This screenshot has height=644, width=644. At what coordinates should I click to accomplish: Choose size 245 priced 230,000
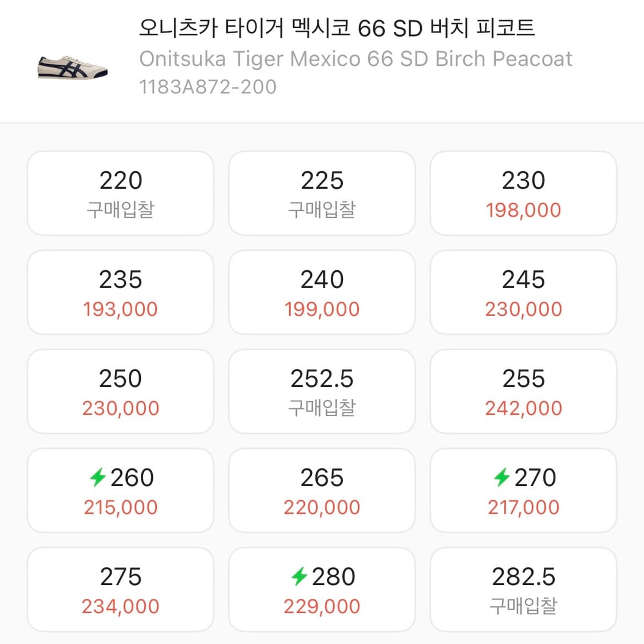[x=523, y=292]
